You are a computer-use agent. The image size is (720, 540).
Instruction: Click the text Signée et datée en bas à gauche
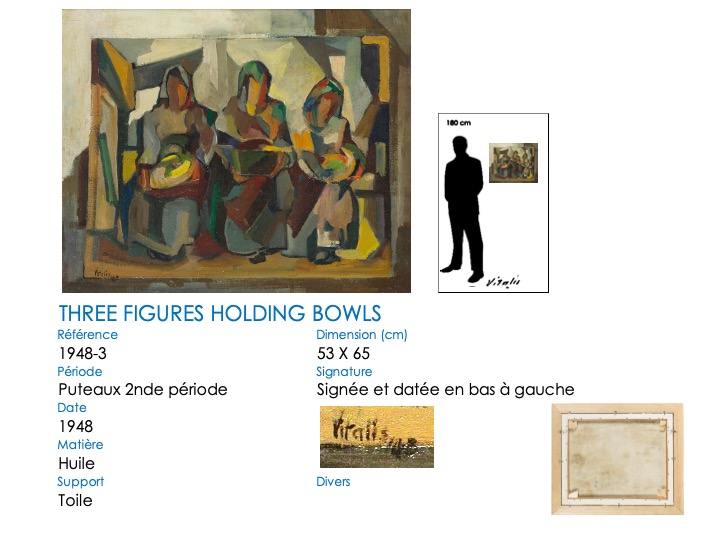[445, 389]
